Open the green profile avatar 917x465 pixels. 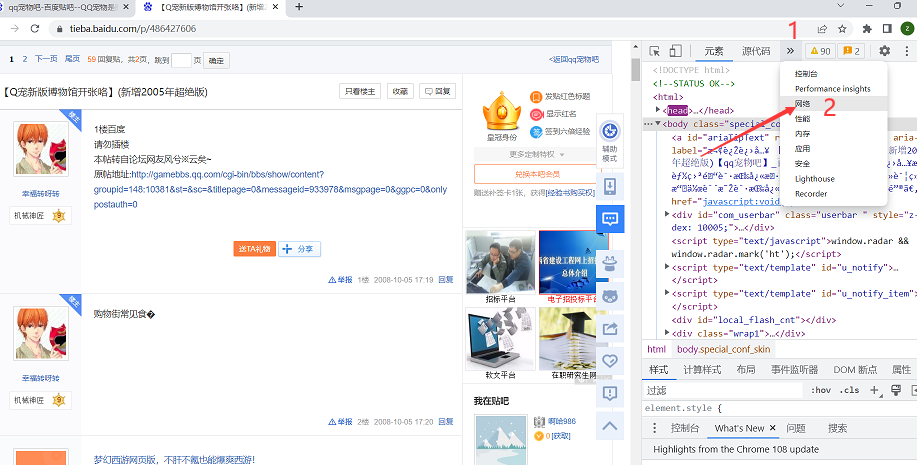(907, 29)
